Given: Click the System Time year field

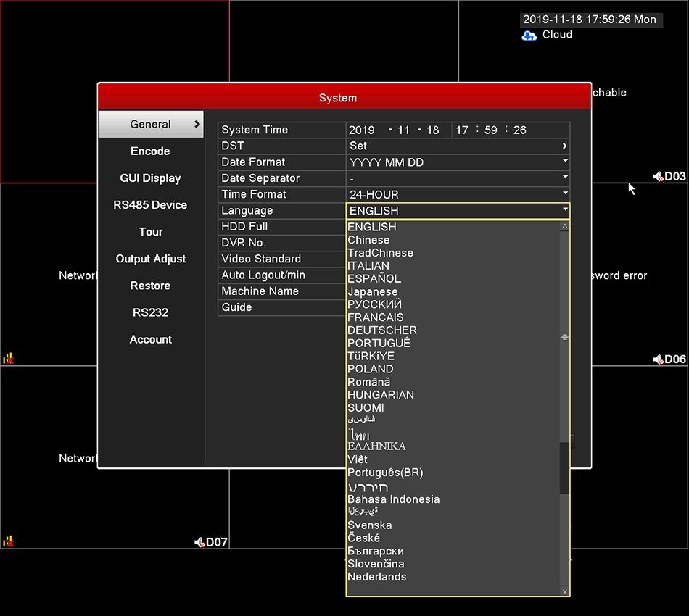Looking at the screenshot, I should 362,130.
